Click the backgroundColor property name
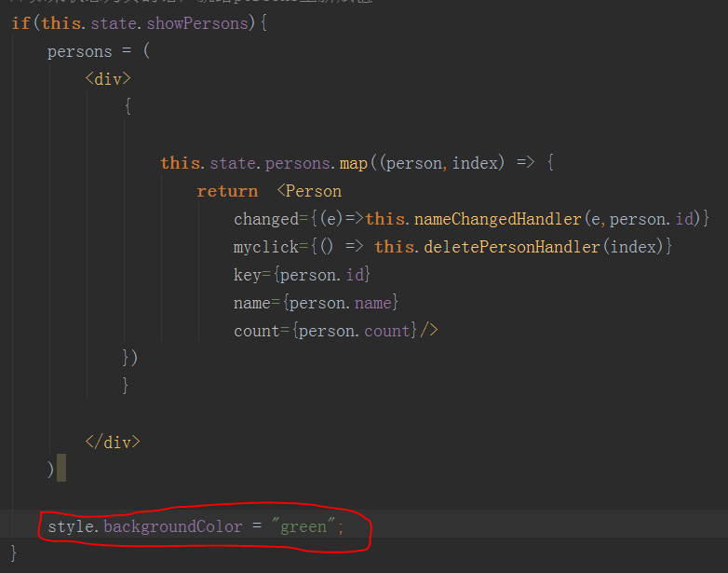Image resolution: width=728 pixels, height=573 pixels. 172,527
